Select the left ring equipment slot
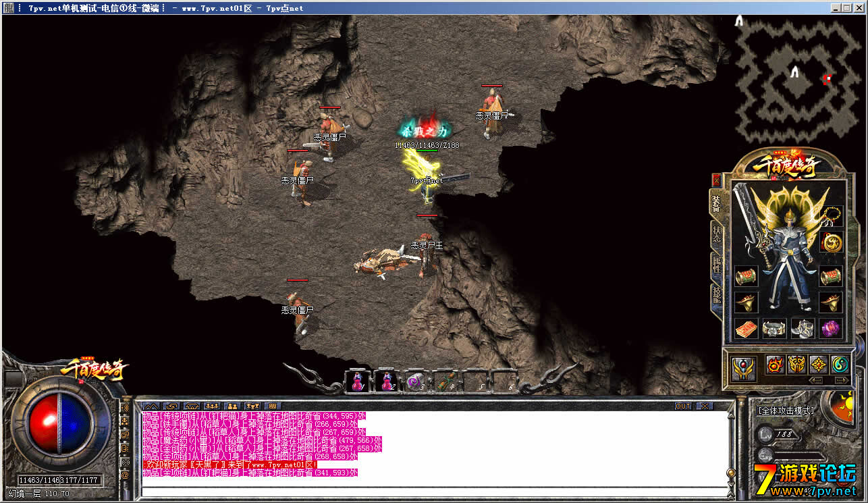Image resolution: width=868 pixels, height=503 pixels. point(747,302)
